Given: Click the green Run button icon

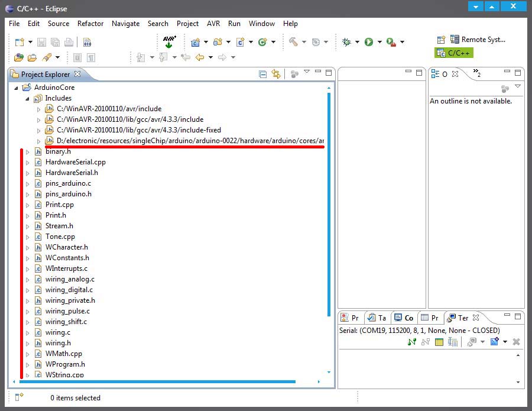Looking at the screenshot, I should (369, 42).
